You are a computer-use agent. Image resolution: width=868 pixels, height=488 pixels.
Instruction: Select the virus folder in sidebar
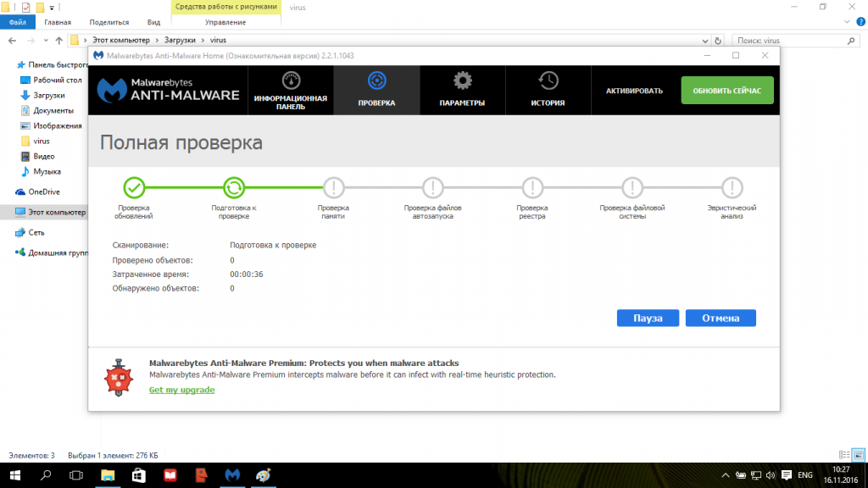point(35,141)
